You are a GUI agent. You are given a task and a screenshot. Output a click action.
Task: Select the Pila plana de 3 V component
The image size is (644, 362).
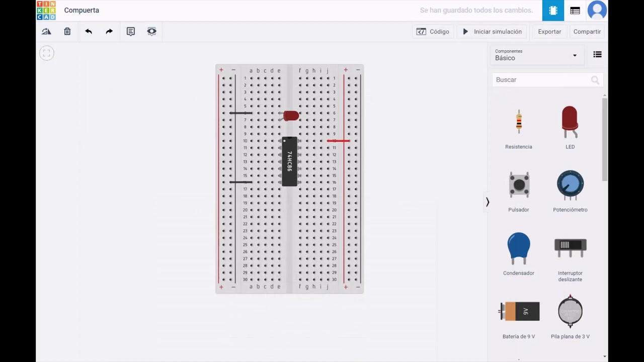tap(570, 318)
